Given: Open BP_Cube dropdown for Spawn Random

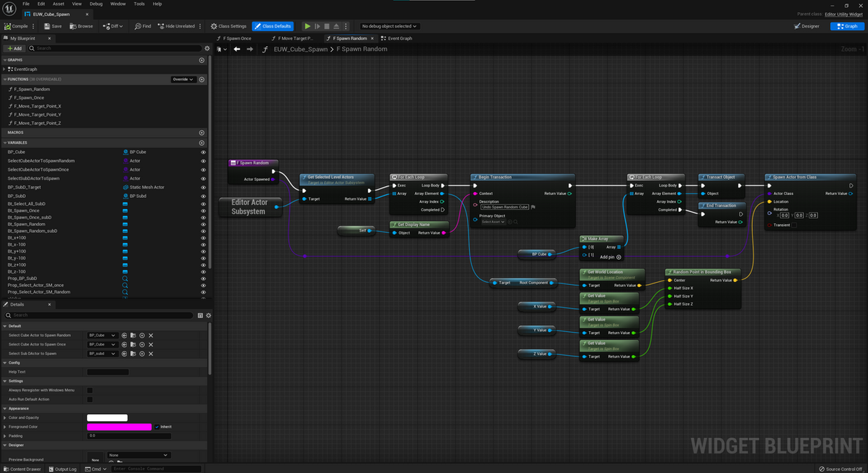Looking at the screenshot, I should pyautogui.click(x=102, y=335).
